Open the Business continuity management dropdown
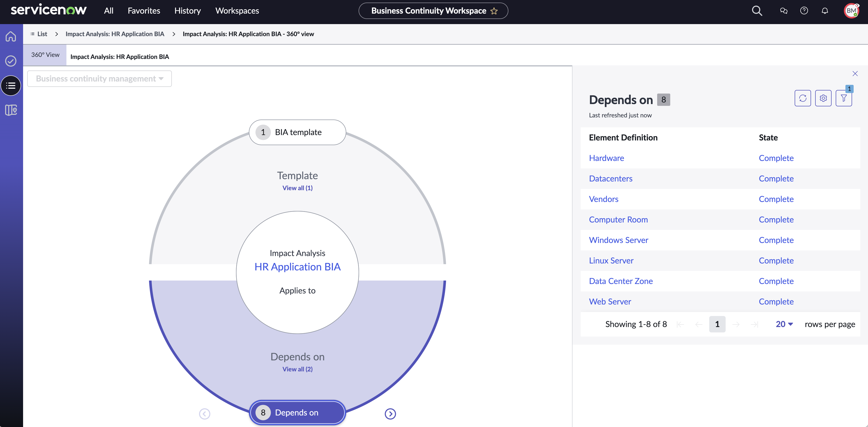 100,78
